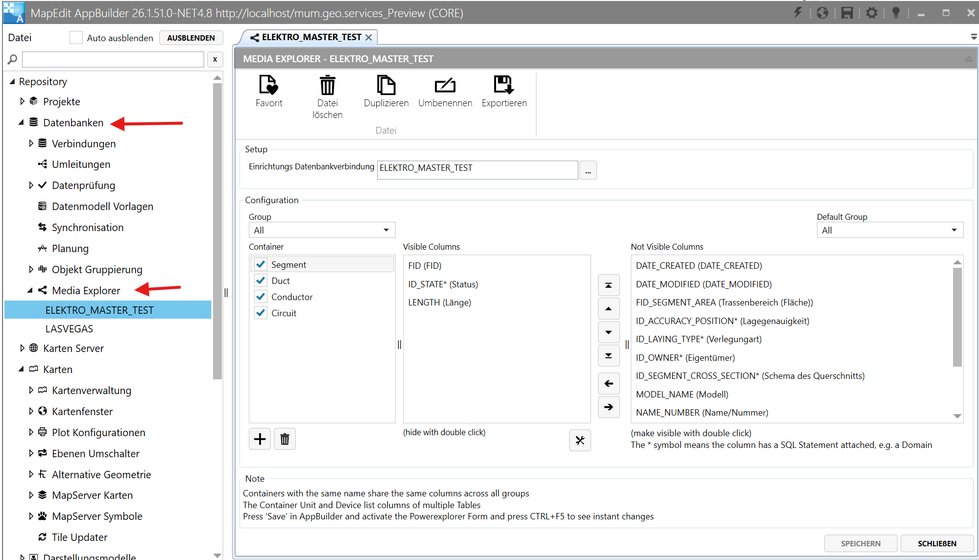Click the right arrow move button

click(x=608, y=407)
